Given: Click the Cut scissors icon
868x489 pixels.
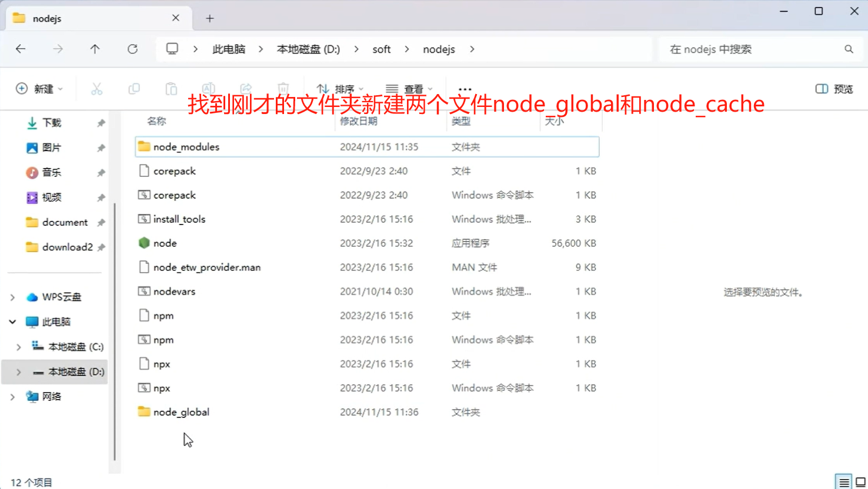Looking at the screenshot, I should click(x=96, y=89).
